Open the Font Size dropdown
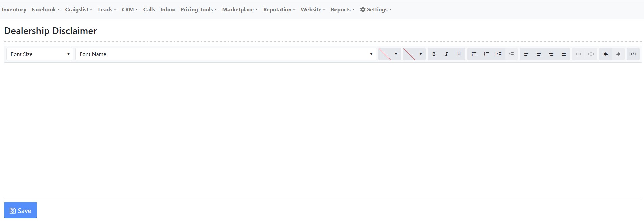This screenshot has height=221, width=644. [40, 54]
